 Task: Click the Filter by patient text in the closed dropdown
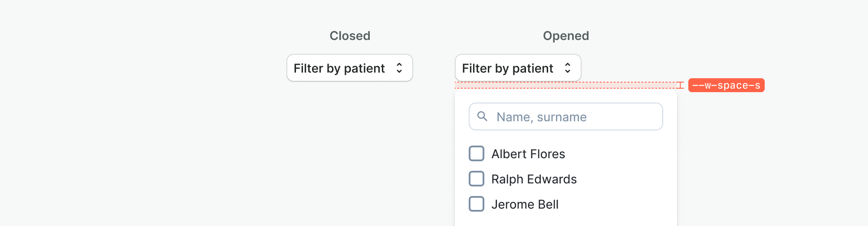[x=339, y=68]
